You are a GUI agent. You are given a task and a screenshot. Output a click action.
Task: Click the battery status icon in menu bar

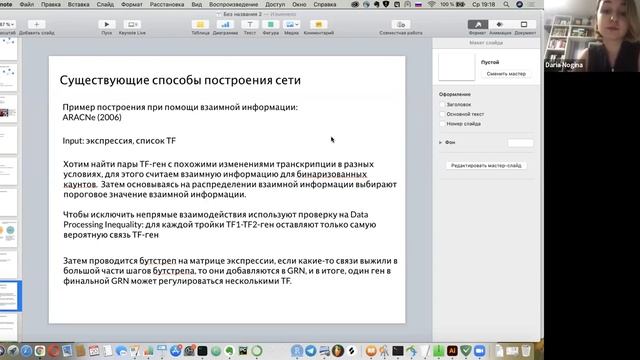(461, 4)
